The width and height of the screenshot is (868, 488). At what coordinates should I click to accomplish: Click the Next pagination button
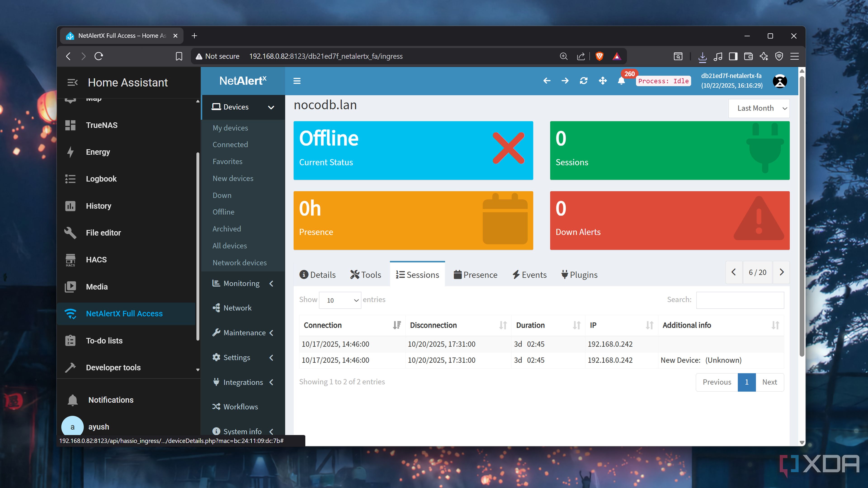tap(770, 382)
